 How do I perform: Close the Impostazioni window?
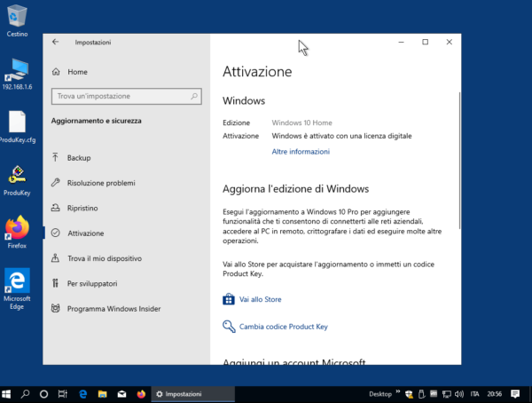449,42
